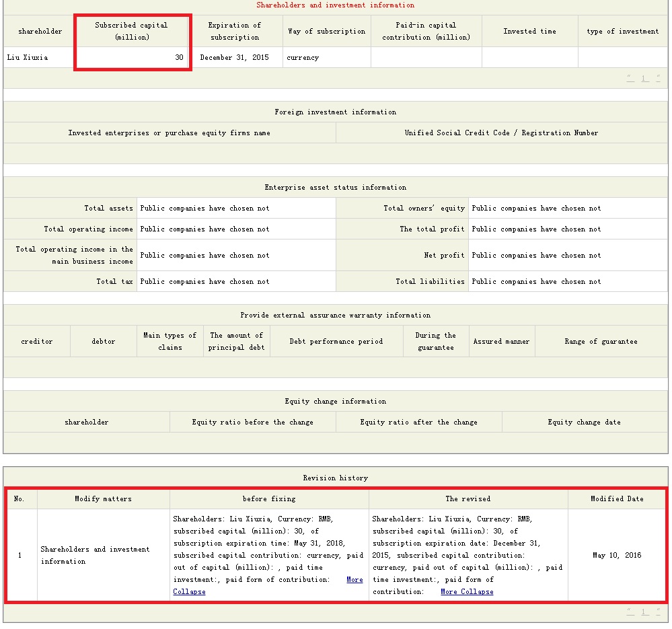Image resolution: width=672 pixels, height=629 pixels.
Task: Click the 'Expiration of subscription' column header
Action: click(235, 31)
